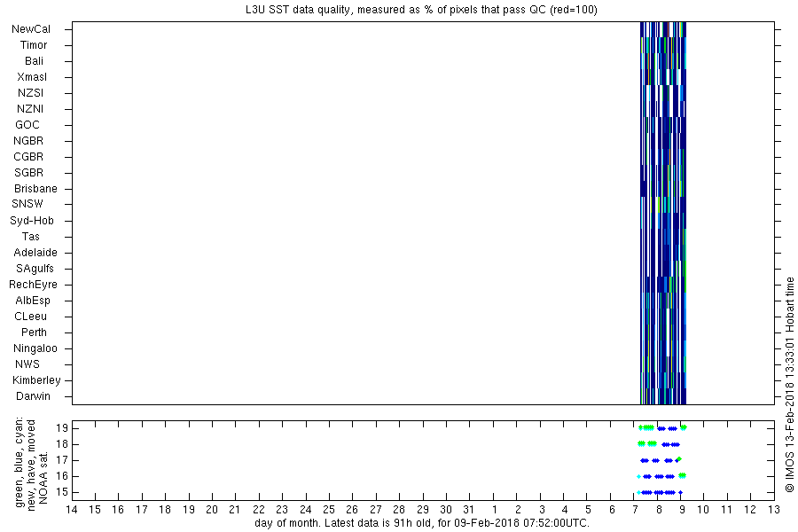Click NOAA satellite 16 y-axis label
The image size is (798, 532).
(61, 476)
